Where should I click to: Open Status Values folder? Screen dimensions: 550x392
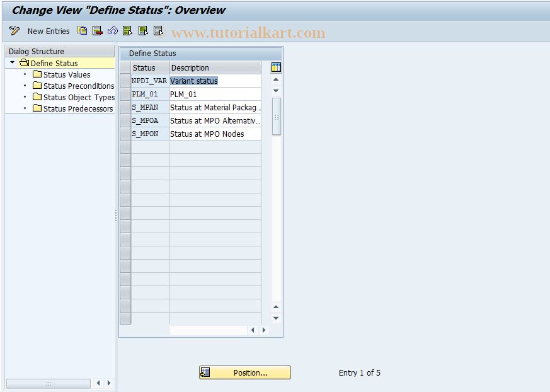click(66, 74)
